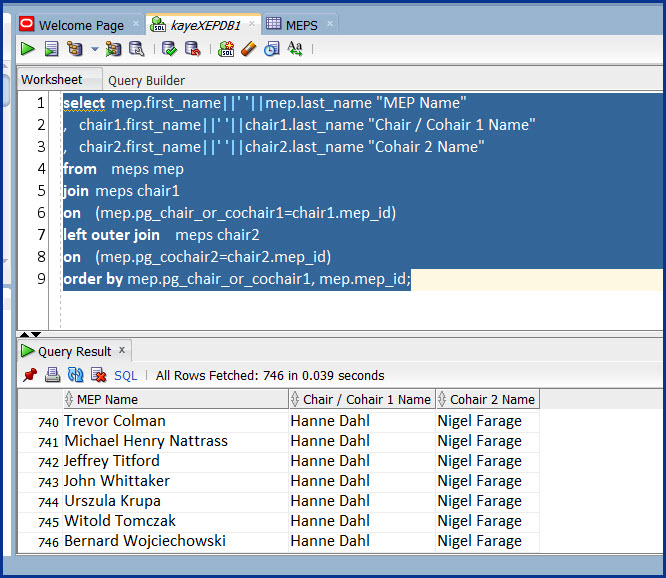The height and width of the screenshot is (578, 666).
Task: Click row number 746 in results grid
Action: pyautogui.click(x=48, y=542)
